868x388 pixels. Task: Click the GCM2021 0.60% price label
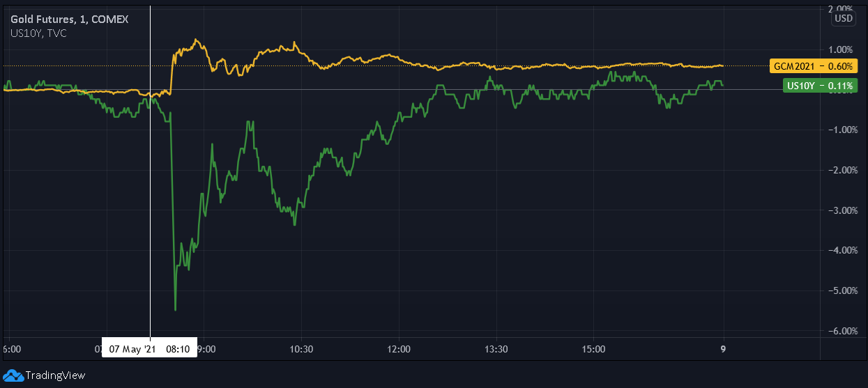click(814, 66)
